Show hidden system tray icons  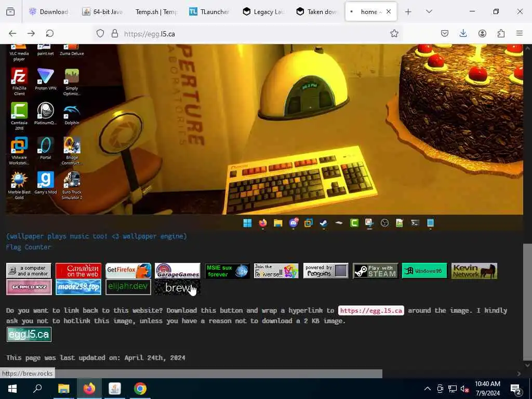pos(428,389)
